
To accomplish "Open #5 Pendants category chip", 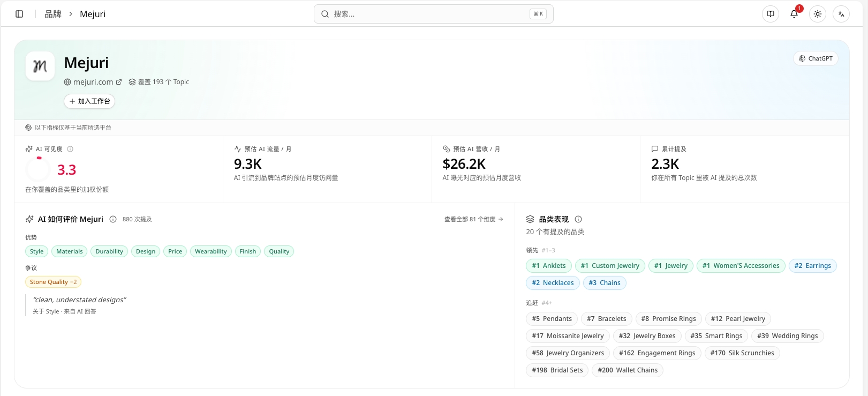I will [x=552, y=319].
